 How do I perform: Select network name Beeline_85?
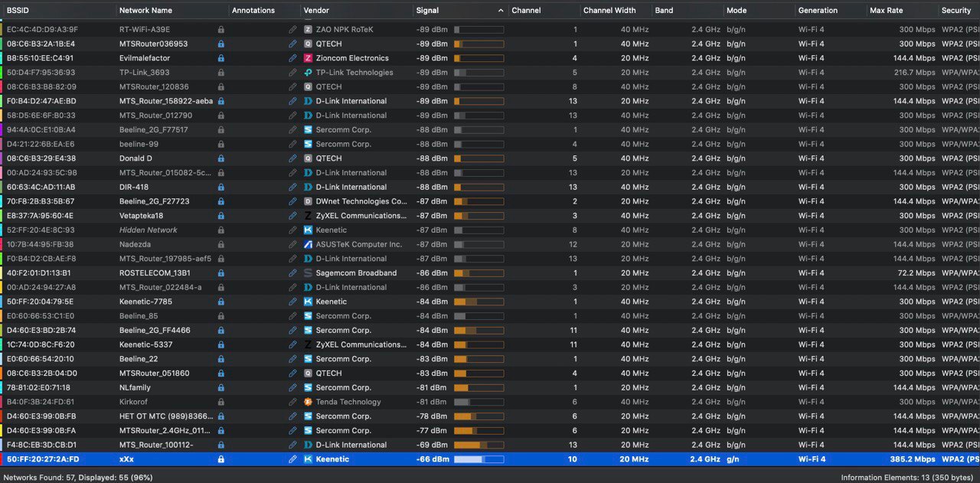139,316
